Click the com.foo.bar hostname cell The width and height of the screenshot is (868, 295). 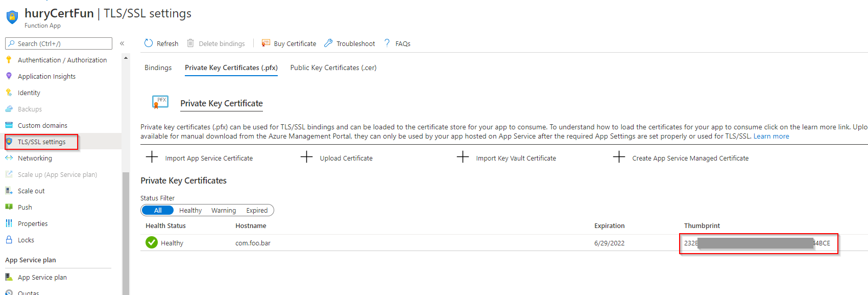[x=253, y=243]
